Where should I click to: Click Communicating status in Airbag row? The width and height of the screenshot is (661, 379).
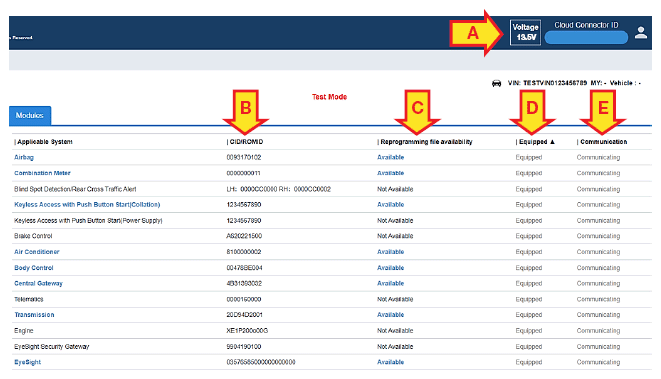click(x=598, y=157)
